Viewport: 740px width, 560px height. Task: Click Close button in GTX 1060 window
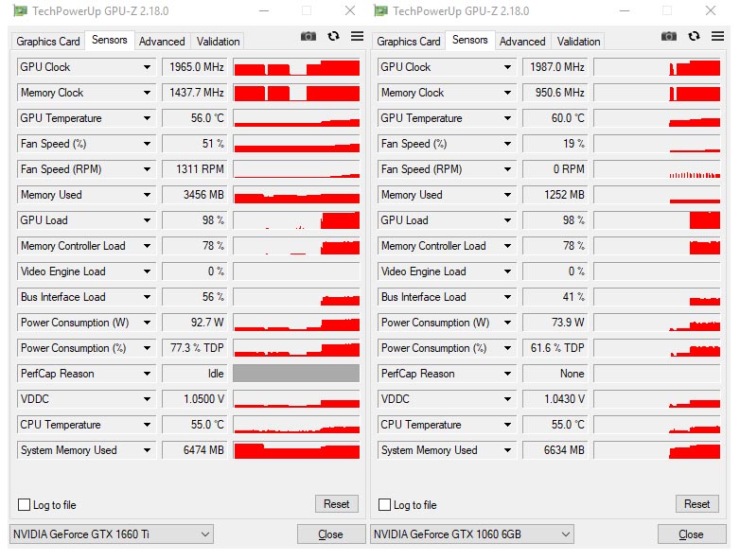tap(692, 534)
